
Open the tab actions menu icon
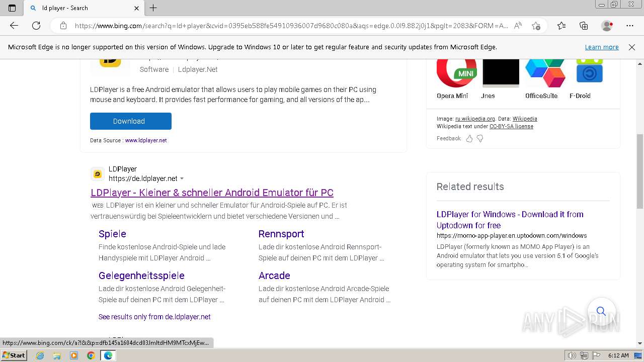point(12,8)
